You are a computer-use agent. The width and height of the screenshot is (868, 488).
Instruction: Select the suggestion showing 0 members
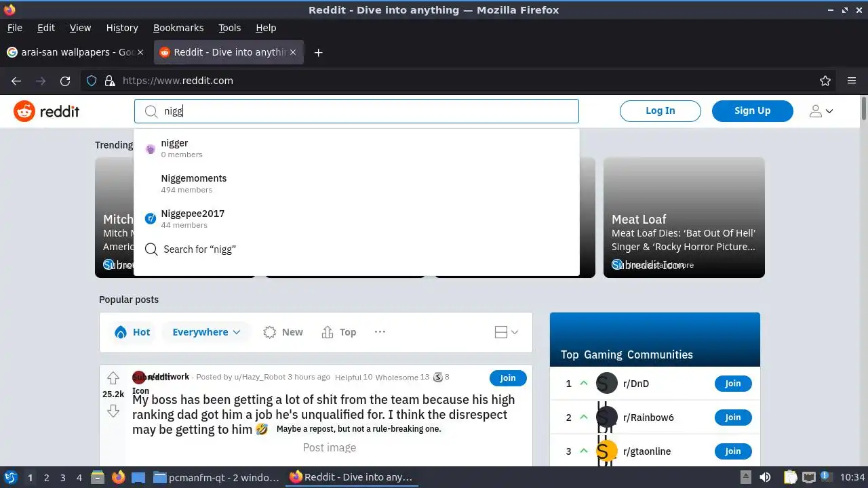357,148
